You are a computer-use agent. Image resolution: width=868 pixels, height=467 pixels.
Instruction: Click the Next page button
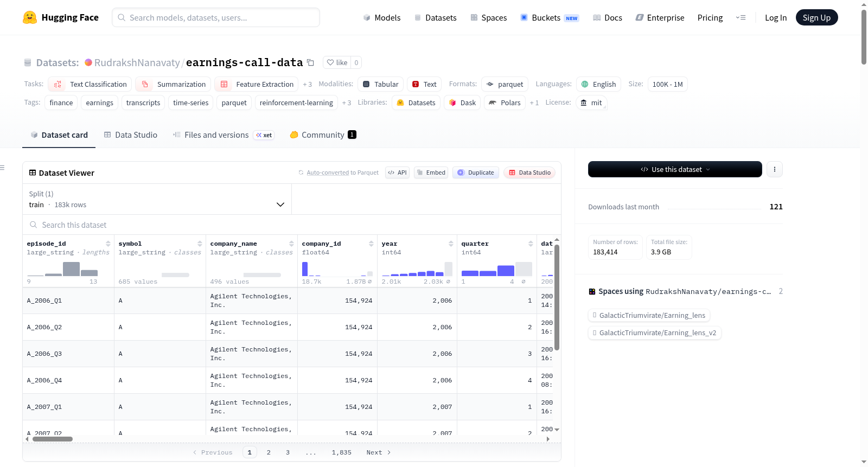coord(379,452)
